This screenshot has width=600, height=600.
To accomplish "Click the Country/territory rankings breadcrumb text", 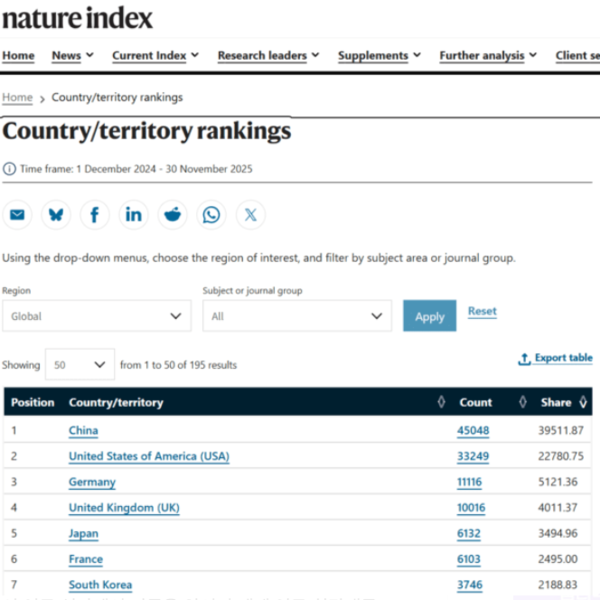I will 117,98.
